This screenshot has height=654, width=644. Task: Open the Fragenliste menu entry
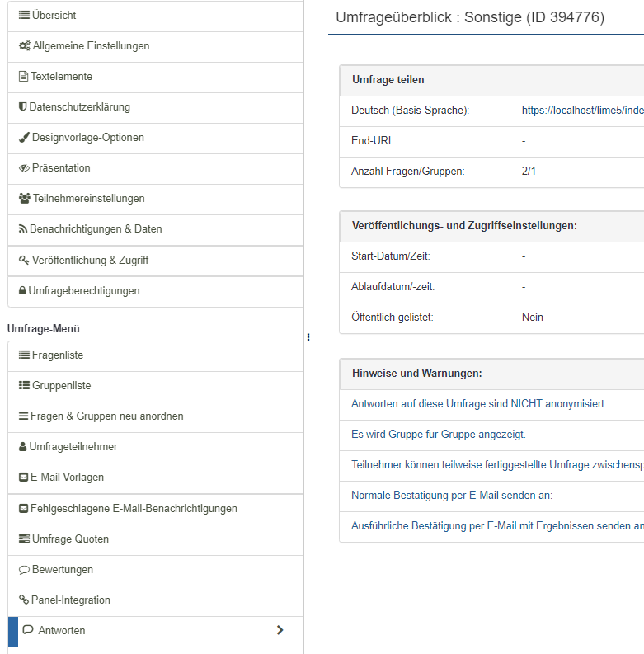58,355
